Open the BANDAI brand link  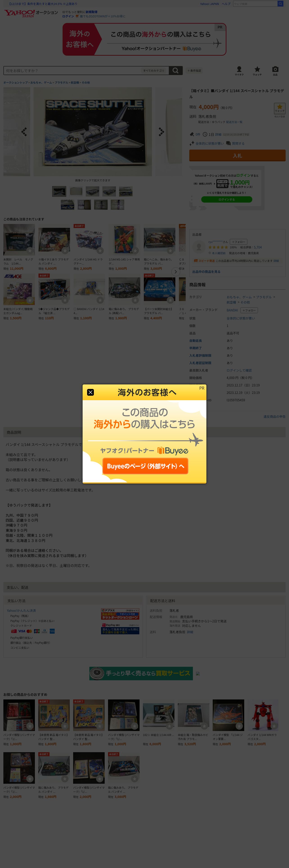click(x=232, y=310)
